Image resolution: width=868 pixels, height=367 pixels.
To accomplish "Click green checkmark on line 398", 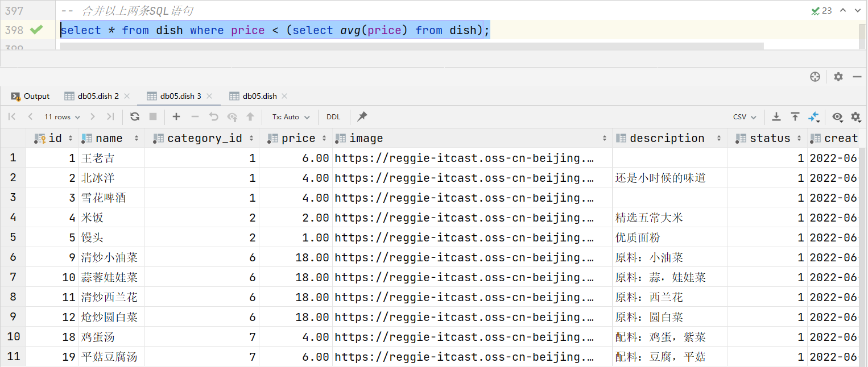I will click(36, 30).
